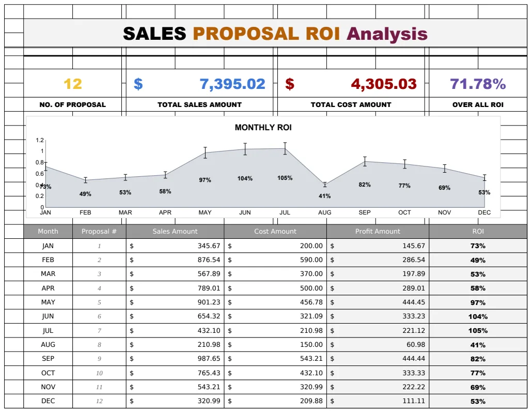Image resolution: width=532 pixels, height=413 pixels.
Task: Select the DEC month cell in table
Action: [48, 401]
